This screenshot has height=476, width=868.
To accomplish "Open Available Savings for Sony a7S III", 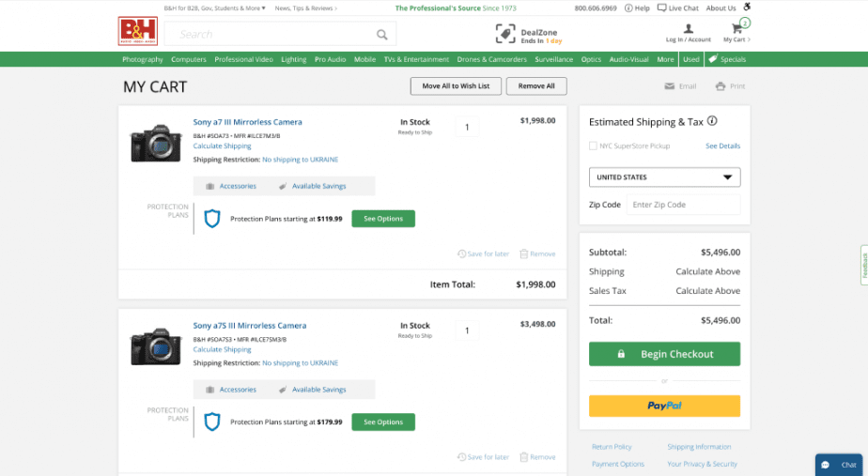I will coord(312,390).
